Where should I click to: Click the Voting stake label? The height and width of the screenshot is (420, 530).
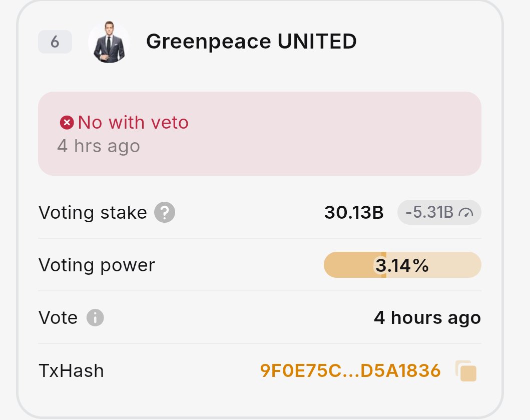(93, 213)
